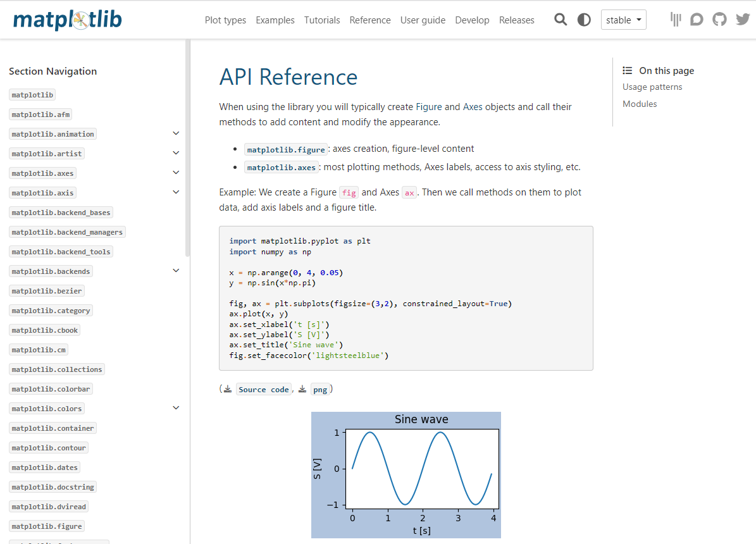
Task: Open matplotlib.colors sidebar link
Action: (x=47, y=409)
